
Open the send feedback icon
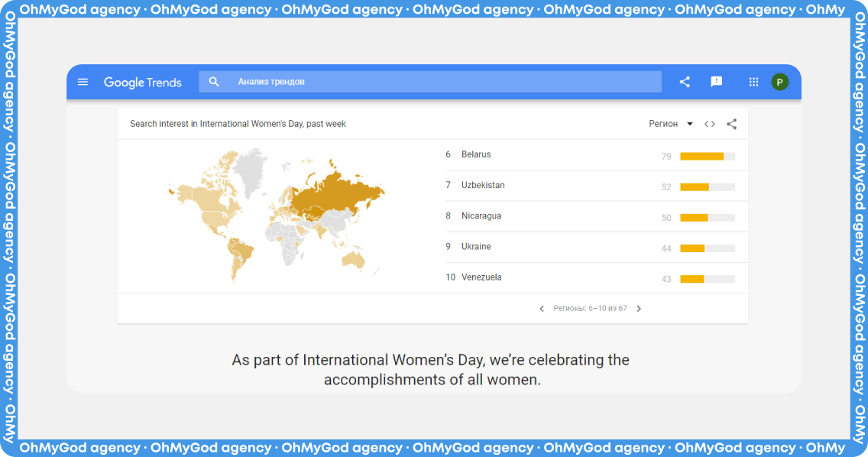pos(716,82)
